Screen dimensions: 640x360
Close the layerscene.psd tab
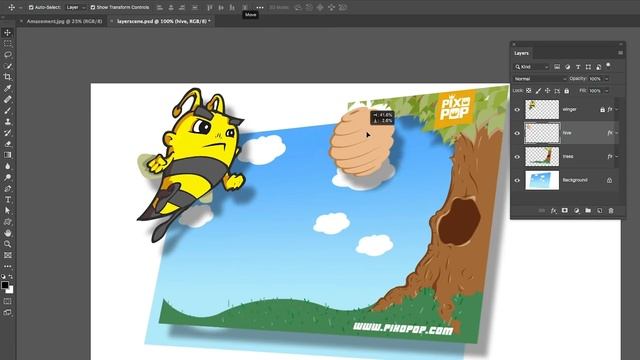(111, 21)
